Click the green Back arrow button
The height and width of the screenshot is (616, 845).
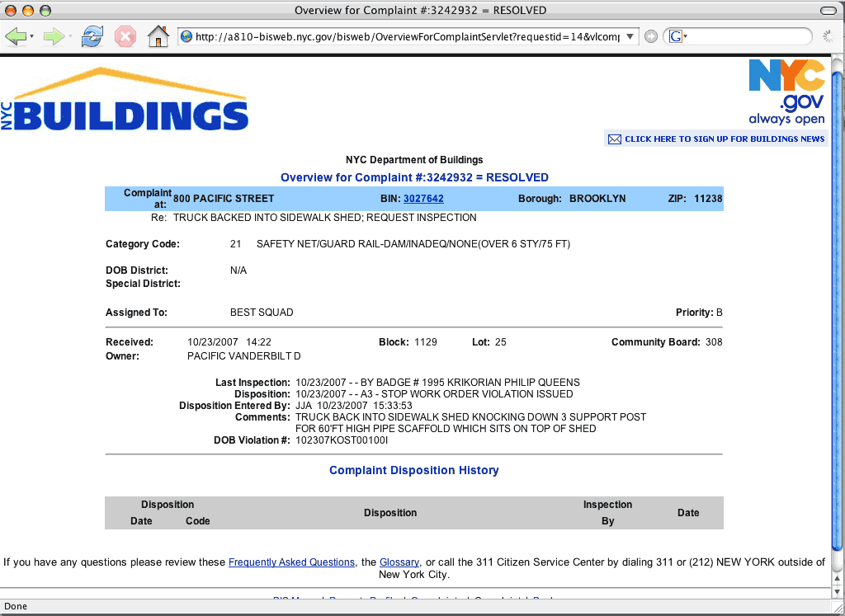(16, 36)
